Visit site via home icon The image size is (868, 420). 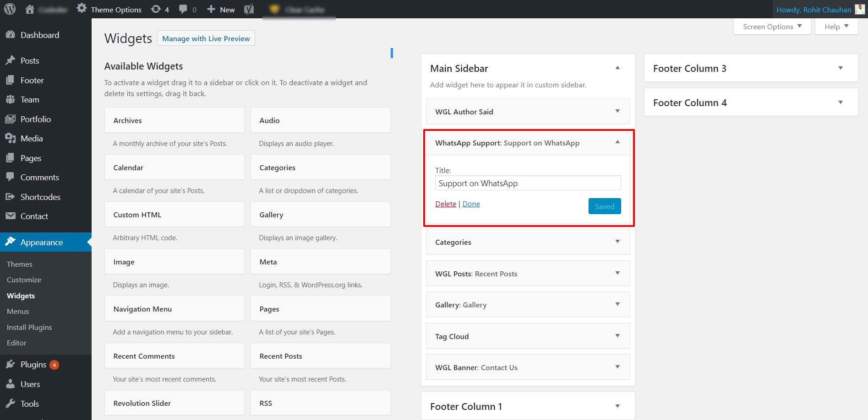[30, 9]
